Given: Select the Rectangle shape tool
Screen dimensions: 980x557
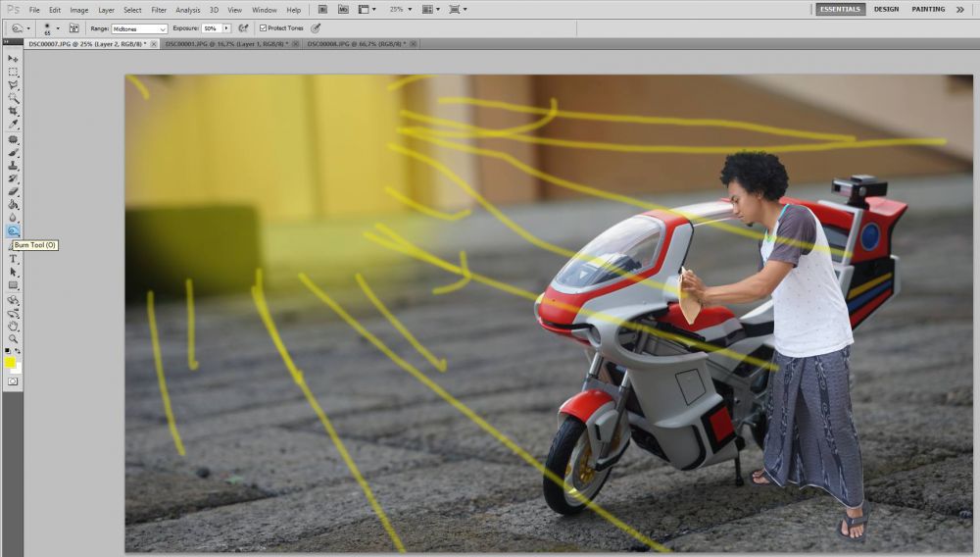Looking at the screenshot, I should [x=13, y=285].
